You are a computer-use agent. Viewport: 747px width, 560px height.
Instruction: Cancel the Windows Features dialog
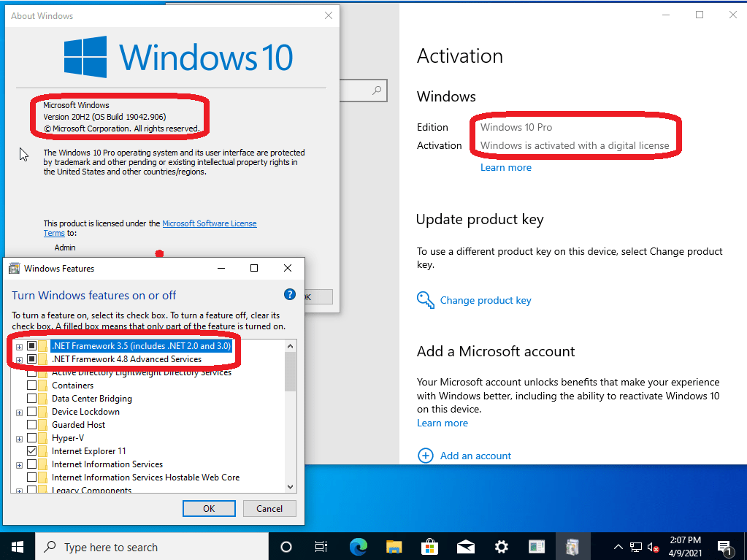pyautogui.click(x=269, y=509)
